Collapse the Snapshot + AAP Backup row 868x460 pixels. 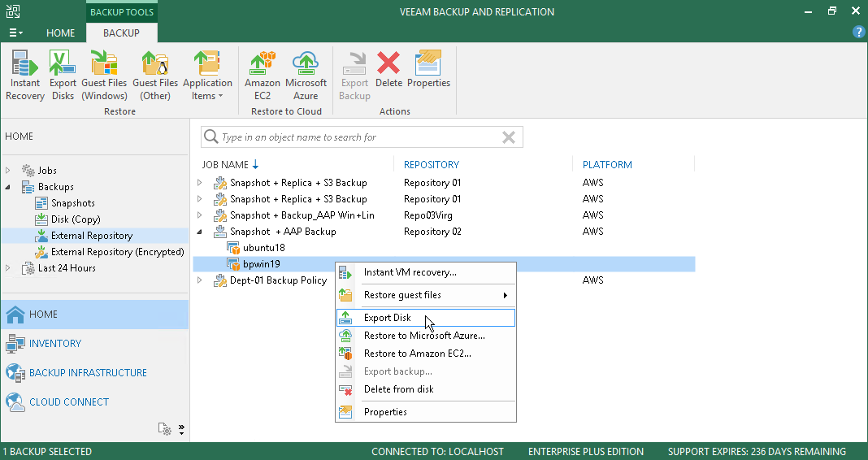pos(200,232)
